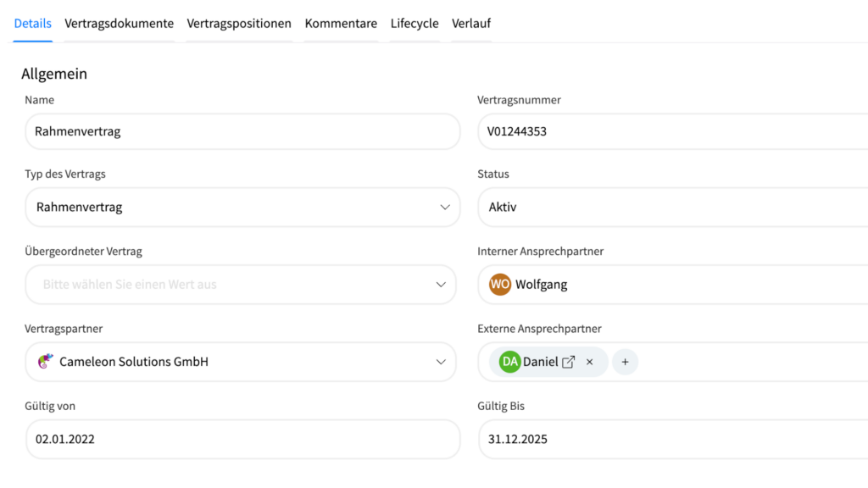Image resolution: width=868 pixels, height=488 pixels.
Task: Click the WO avatar for Wolfgang
Action: [500, 285]
